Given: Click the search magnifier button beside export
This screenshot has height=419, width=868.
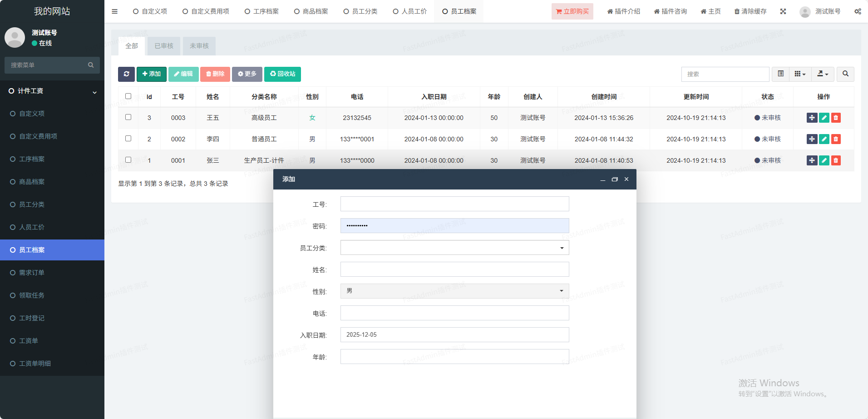Looking at the screenshot, I should (845, 74).
